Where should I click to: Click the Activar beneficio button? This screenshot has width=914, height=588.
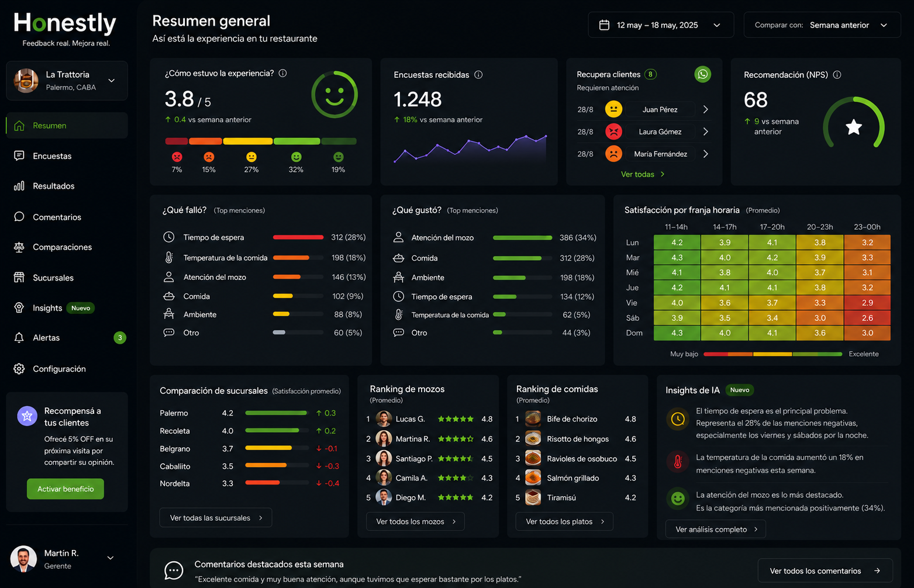65,489
